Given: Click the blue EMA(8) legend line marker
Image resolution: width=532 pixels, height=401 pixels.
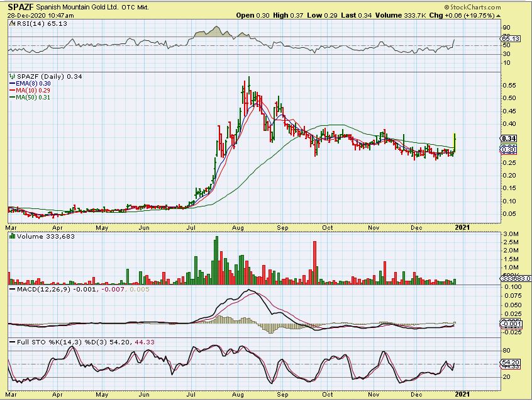Looking at the screenshot, I should click(x=13, y=84).
